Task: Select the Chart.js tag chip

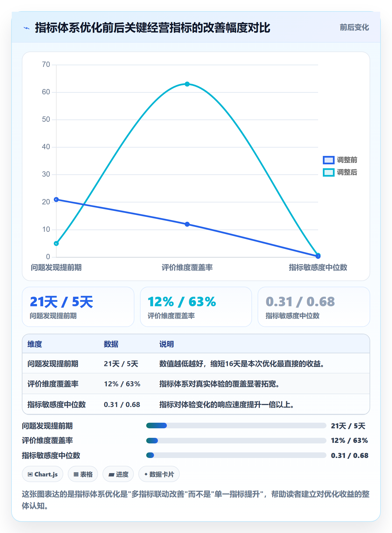Action: pos(43,474)
